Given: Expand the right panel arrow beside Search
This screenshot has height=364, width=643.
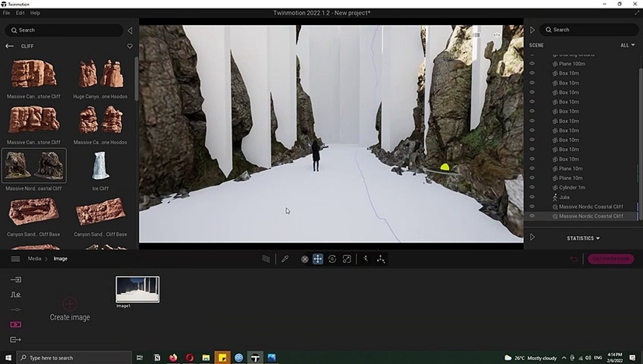Looking at the screenshot, I should [x=532, y=30].
